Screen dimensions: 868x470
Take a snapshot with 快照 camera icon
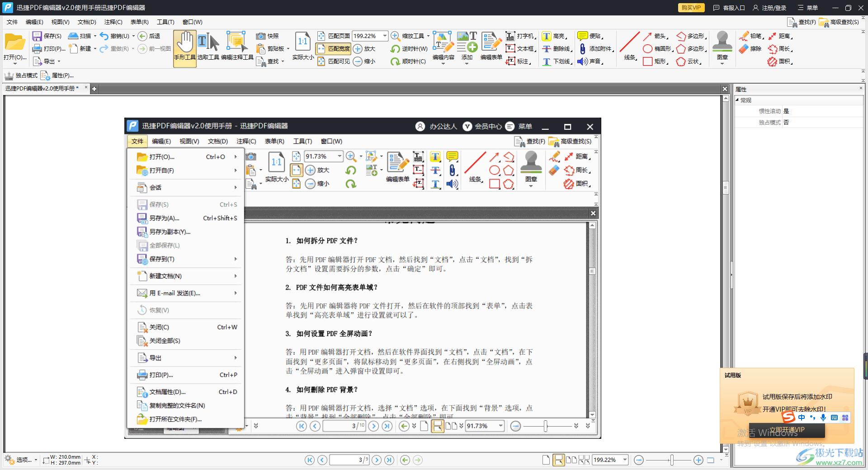pyautogui.click(x=267, y=36)
